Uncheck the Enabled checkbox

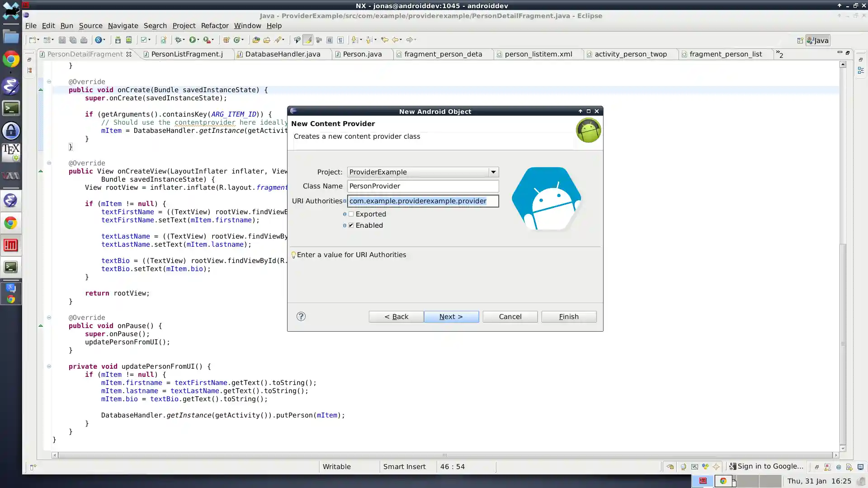click(351, 225)
